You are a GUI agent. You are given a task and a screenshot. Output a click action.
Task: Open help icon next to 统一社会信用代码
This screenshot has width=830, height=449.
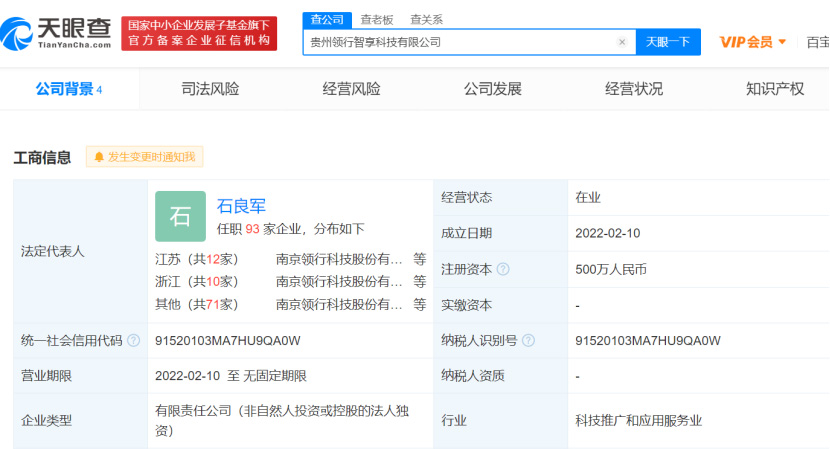point(134,340)
